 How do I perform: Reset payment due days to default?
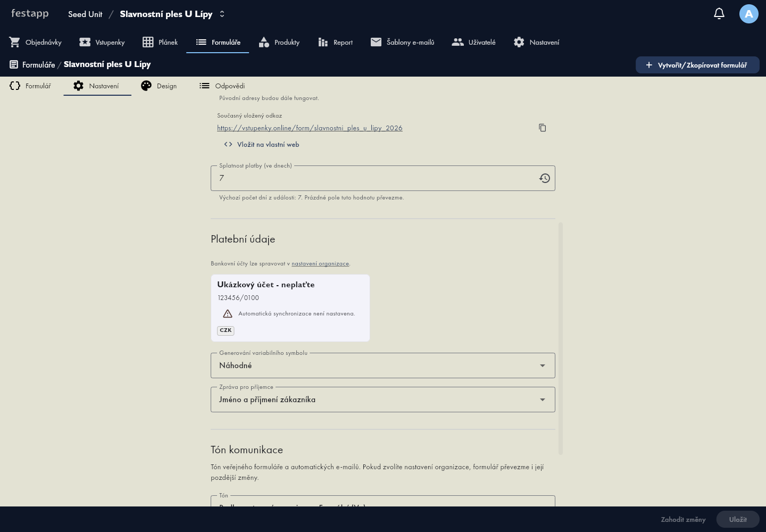pos(545,178)
